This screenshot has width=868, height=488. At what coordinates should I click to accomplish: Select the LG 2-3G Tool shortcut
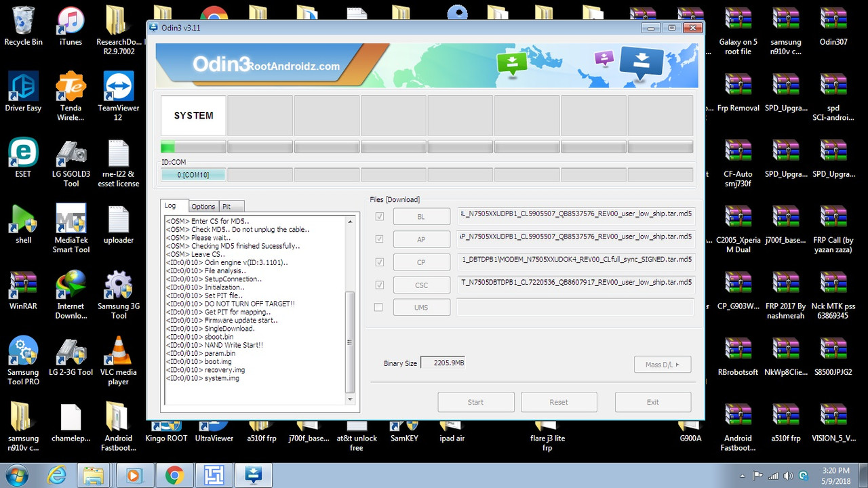click(x=71, y=357)
